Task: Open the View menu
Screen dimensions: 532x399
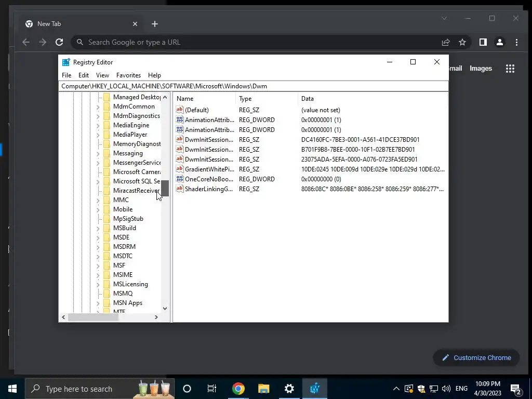Action: pyautogui.click(x=102, y=75)
